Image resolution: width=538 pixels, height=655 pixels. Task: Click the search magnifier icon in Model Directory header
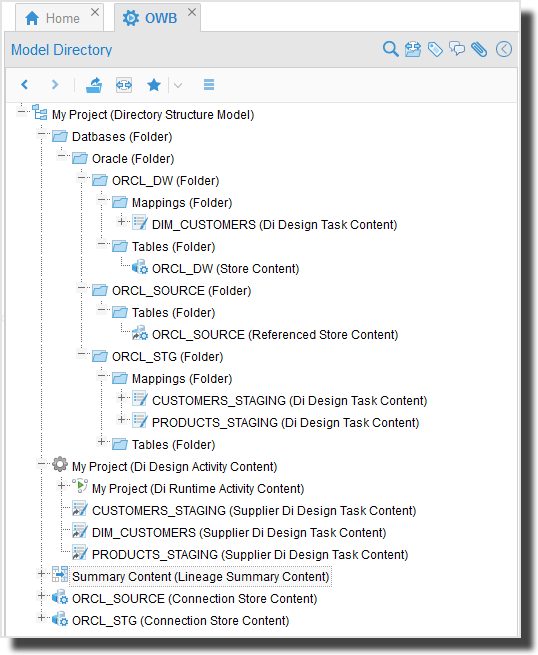point(391,49)
